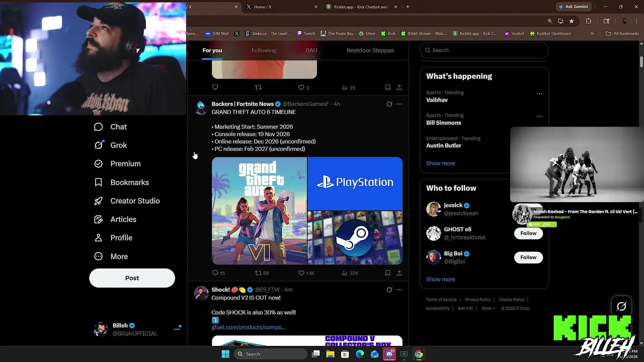Switch to the Following tab
644x362 pixels.
[x=264, y=50]
